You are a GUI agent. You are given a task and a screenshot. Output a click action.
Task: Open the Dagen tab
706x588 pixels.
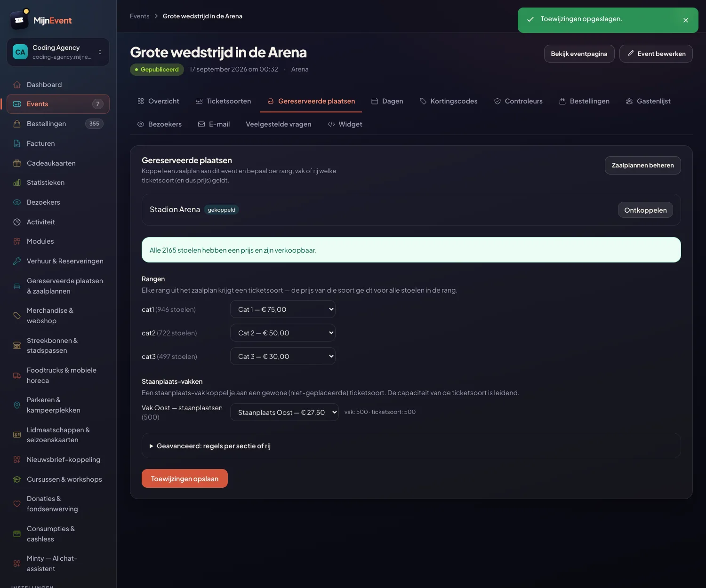tap(387, 101)
